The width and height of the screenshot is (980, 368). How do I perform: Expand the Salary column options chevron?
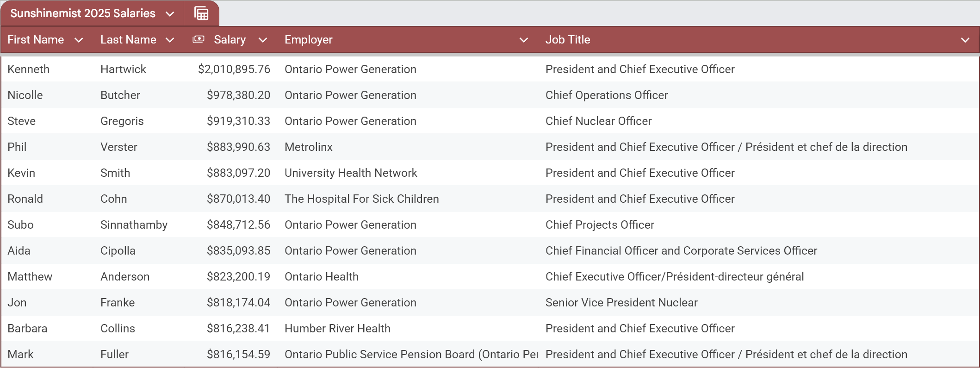[x=263, y=40]
